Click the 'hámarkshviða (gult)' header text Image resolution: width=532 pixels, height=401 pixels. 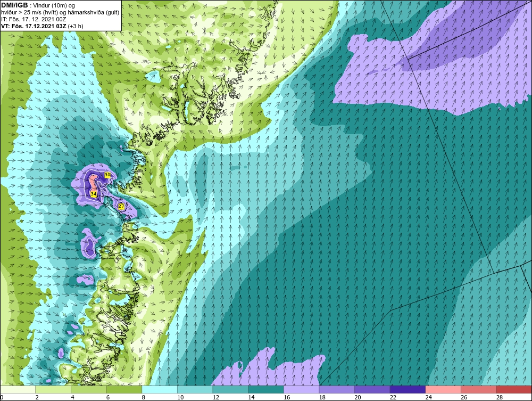pos(92,12)
